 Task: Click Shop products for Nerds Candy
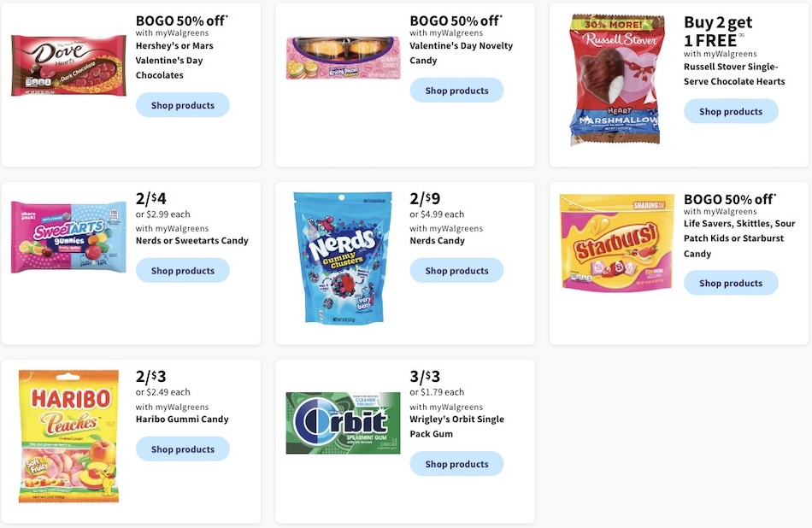click(x=456, y=270)
